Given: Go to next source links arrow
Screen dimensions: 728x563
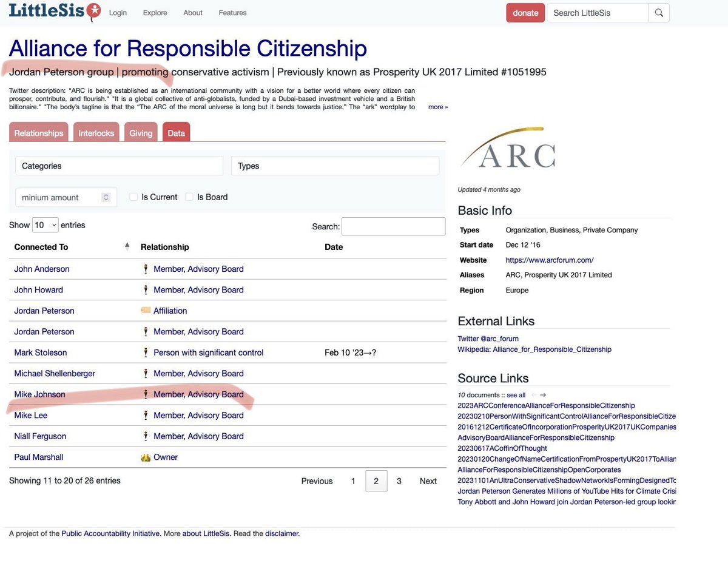Looking at the screenshot, I should (543, 395).
